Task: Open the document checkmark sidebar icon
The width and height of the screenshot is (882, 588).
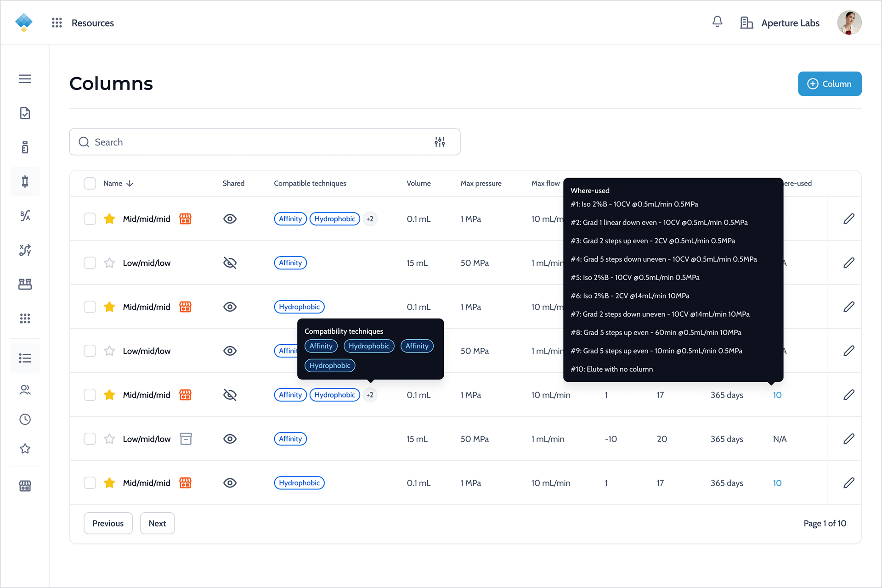Action: (x=25, y=113)
